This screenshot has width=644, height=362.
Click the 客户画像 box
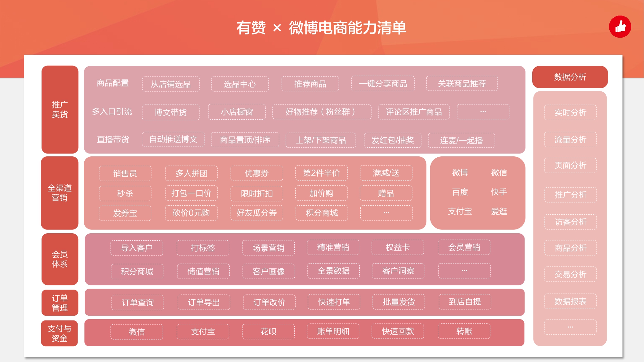click(x=269, y=271)
